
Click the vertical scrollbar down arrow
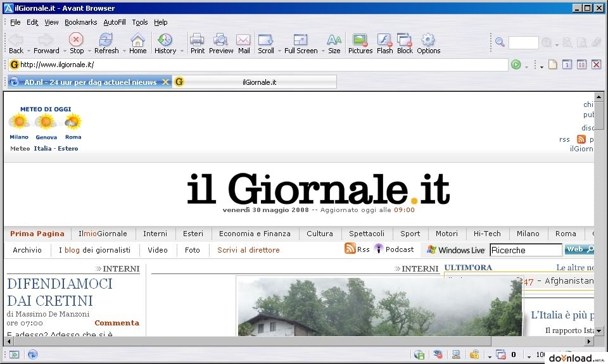(599, 331)
